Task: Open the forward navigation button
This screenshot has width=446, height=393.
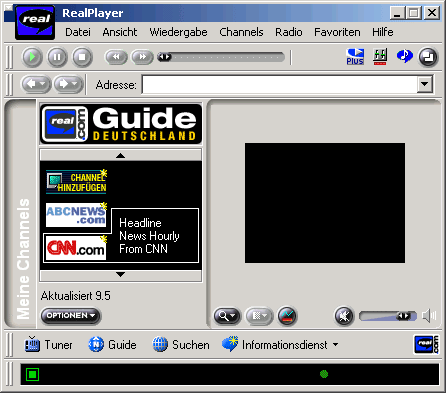Action: pos(68,84)
